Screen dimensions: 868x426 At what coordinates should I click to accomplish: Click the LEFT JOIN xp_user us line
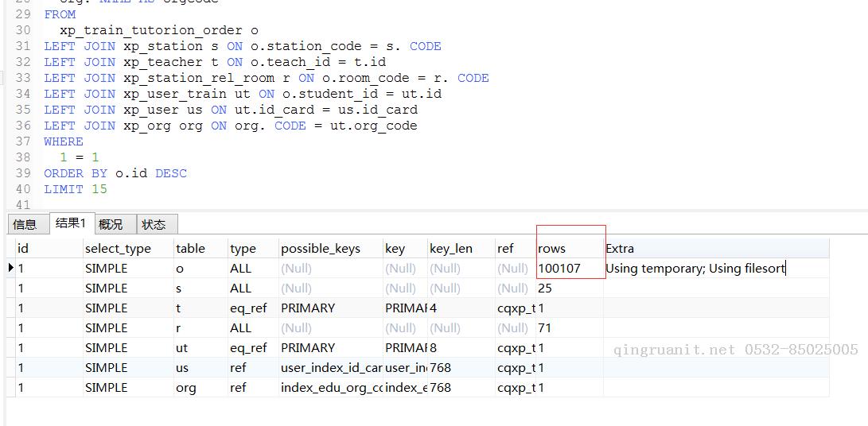pos(231,110)
